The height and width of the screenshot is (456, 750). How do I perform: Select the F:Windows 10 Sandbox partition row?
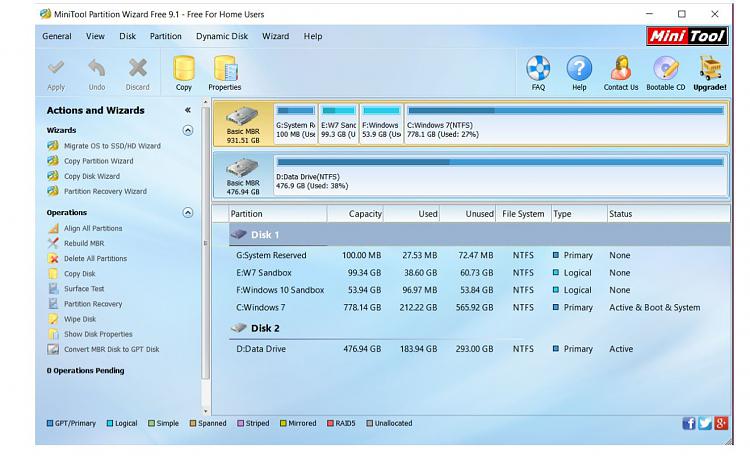(479, 290)
